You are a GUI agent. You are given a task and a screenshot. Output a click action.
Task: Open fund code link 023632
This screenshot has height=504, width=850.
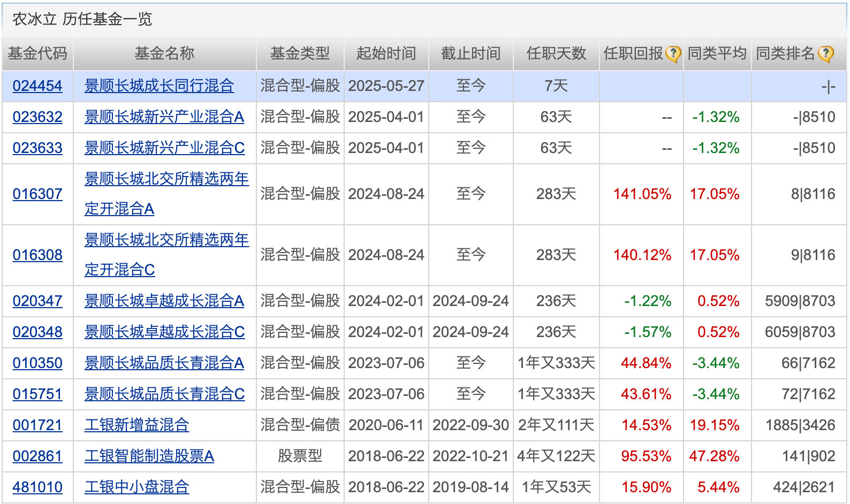(37, 117)
